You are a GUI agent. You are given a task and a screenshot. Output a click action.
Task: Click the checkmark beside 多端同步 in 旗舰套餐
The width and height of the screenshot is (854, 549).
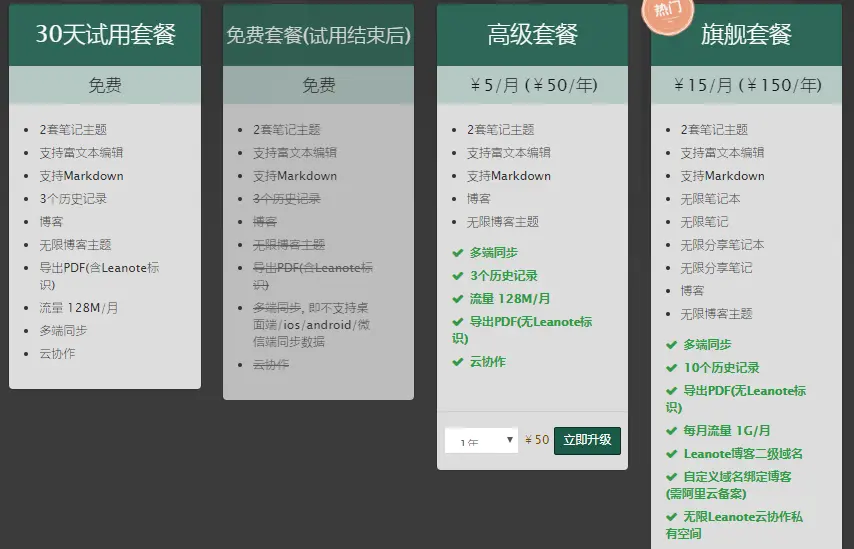672,345
